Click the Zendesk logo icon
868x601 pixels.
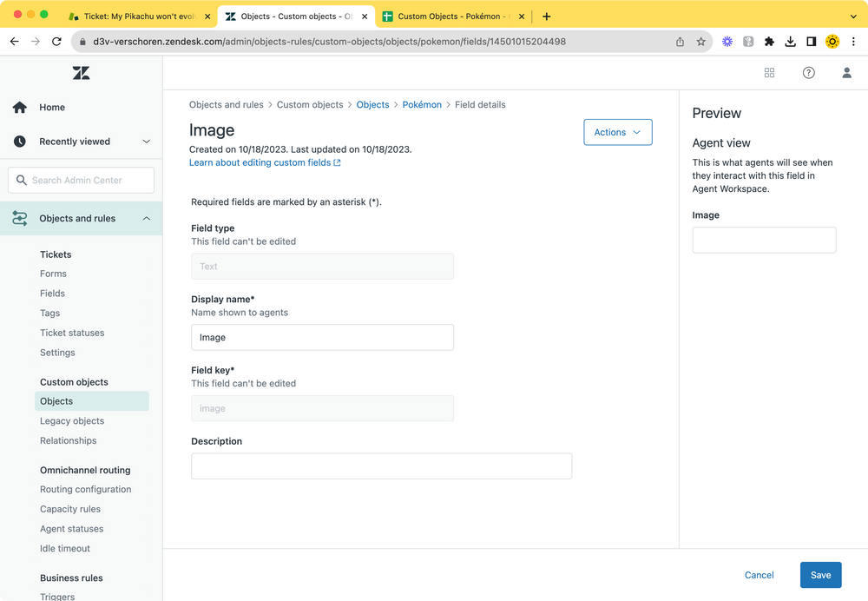pos(81,73)
